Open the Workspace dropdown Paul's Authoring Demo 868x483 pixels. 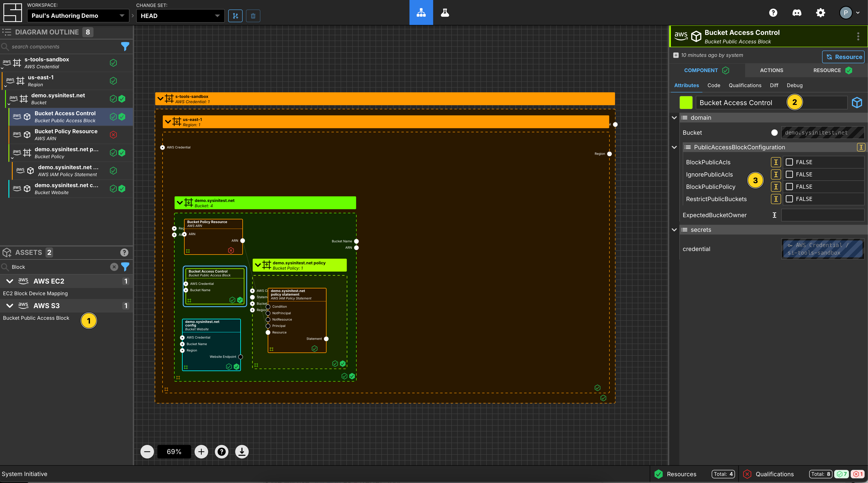click(x=78, y=16)
